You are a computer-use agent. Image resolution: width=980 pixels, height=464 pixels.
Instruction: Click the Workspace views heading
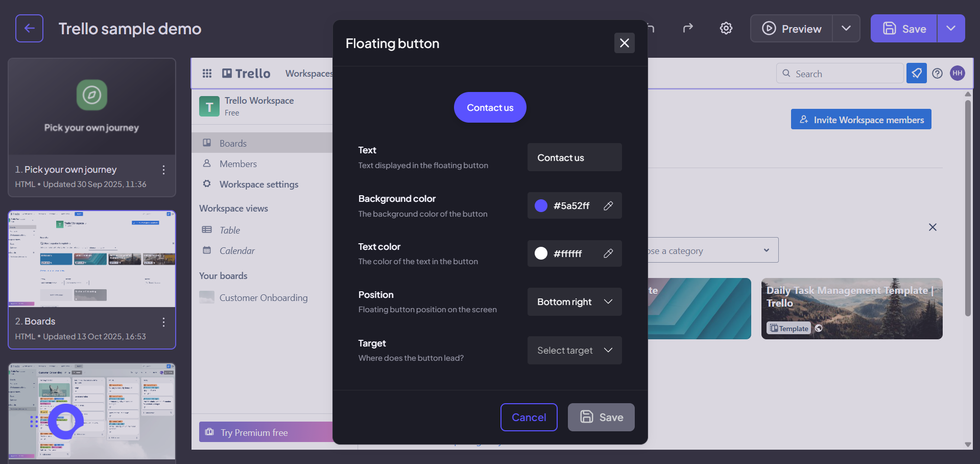click(233, 208)
